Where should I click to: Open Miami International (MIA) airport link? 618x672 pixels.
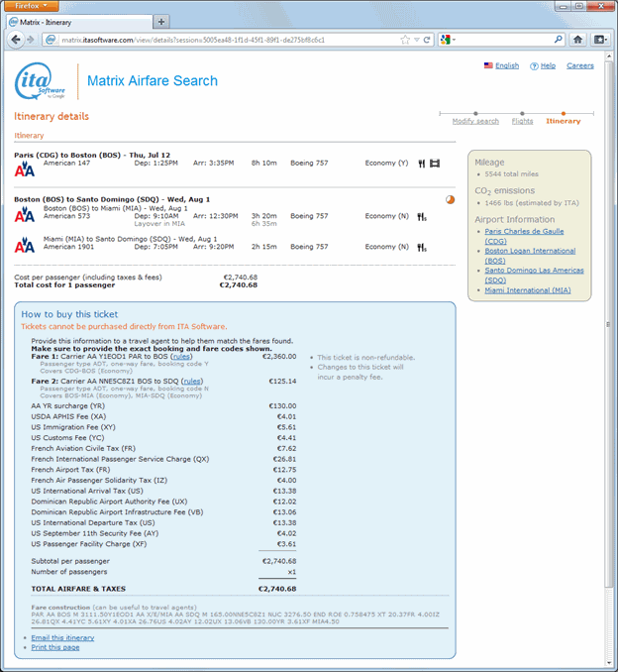pos(528,290)
